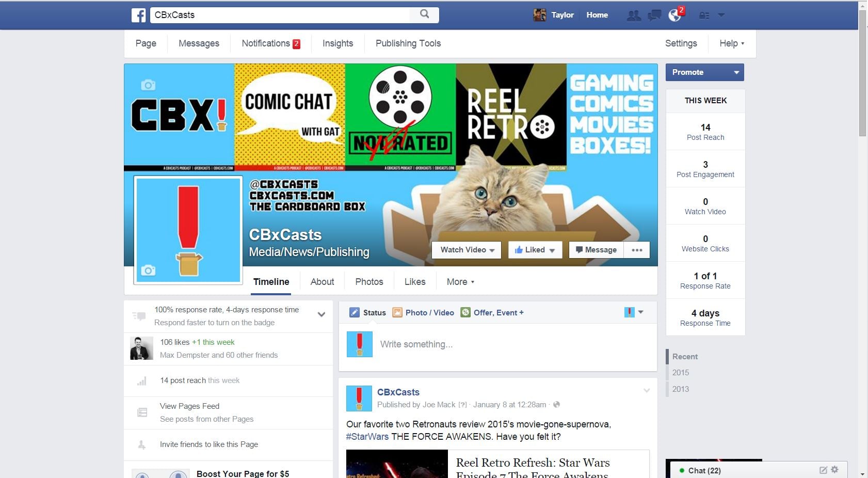Click the Write something status box
The width and height of the screenshot is (868, 478).
[x=498, y=344]
